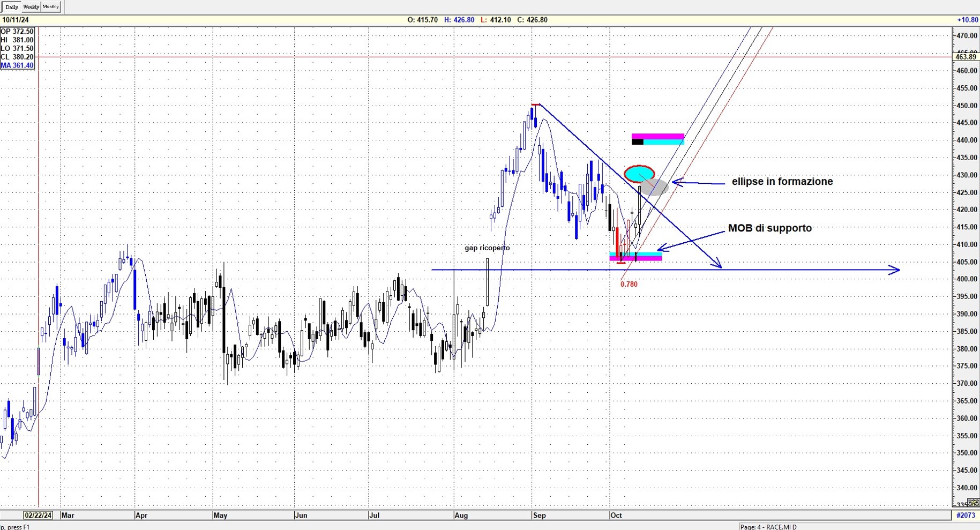Select the cyan ellipse with red outline
Viewport: 980px width, 530px height.
pos(638,173)
